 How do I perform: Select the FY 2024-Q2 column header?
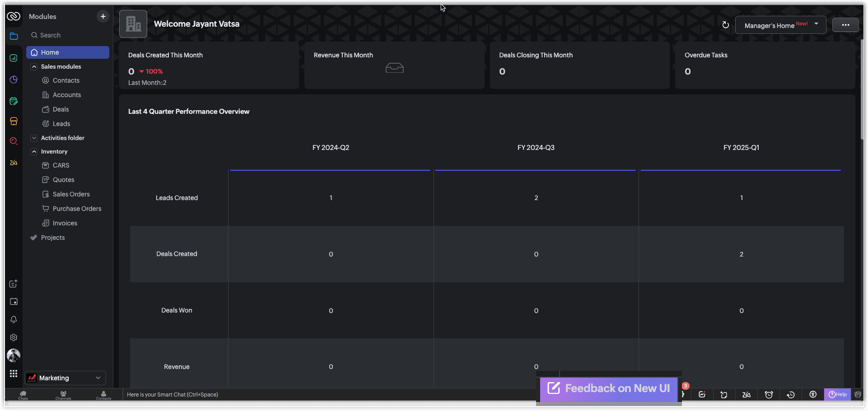(331, 148)
